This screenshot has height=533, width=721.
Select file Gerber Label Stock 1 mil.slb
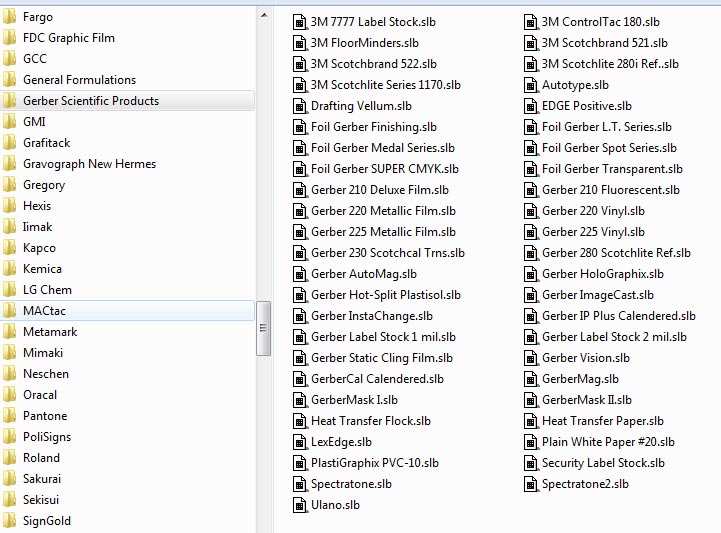point(383,337)
